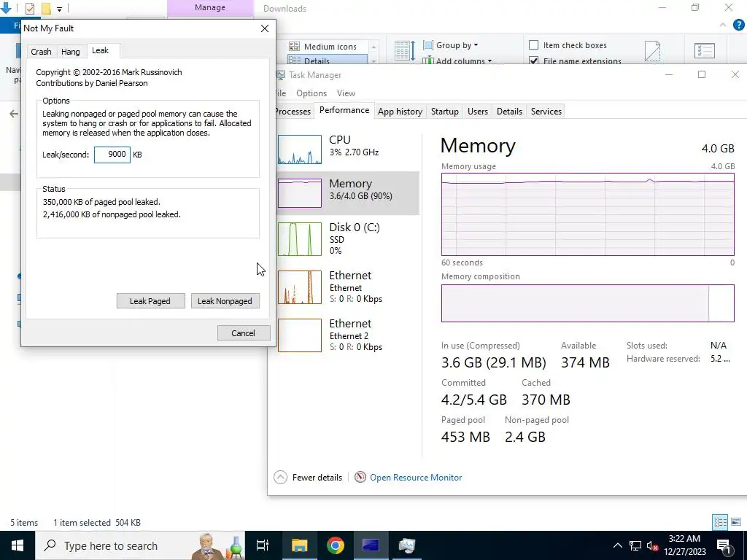This screenshot has width=747, height=560.
Task: Show hidden system tray icons
Action: point(617,545)
